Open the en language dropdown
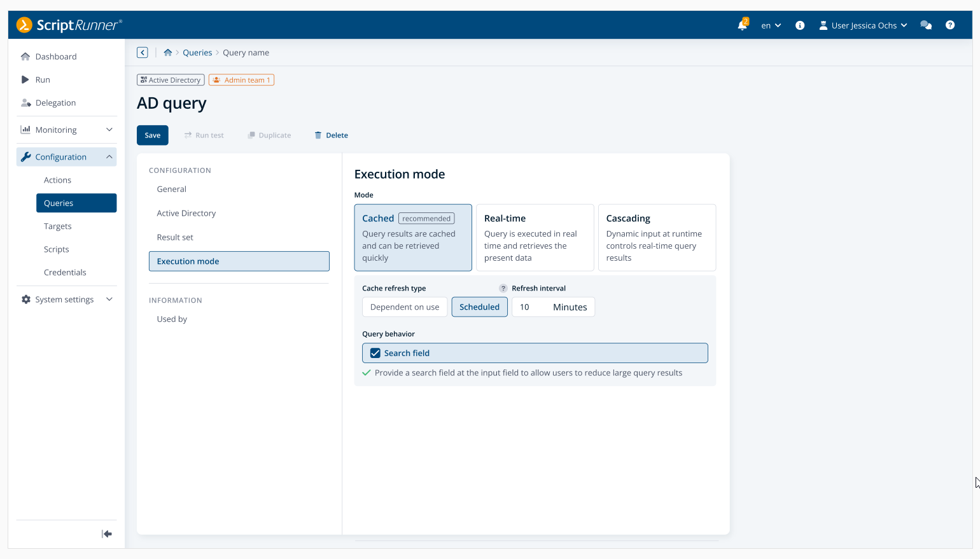Image resolution: width=980 pixels, height=559 pixels. [771, 25]
